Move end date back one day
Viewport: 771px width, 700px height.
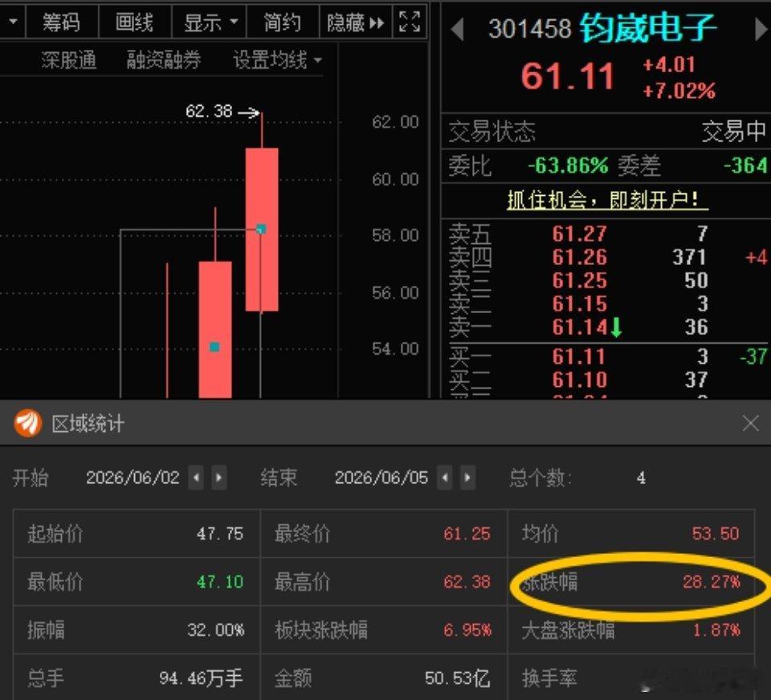click(x=444, y=478)
